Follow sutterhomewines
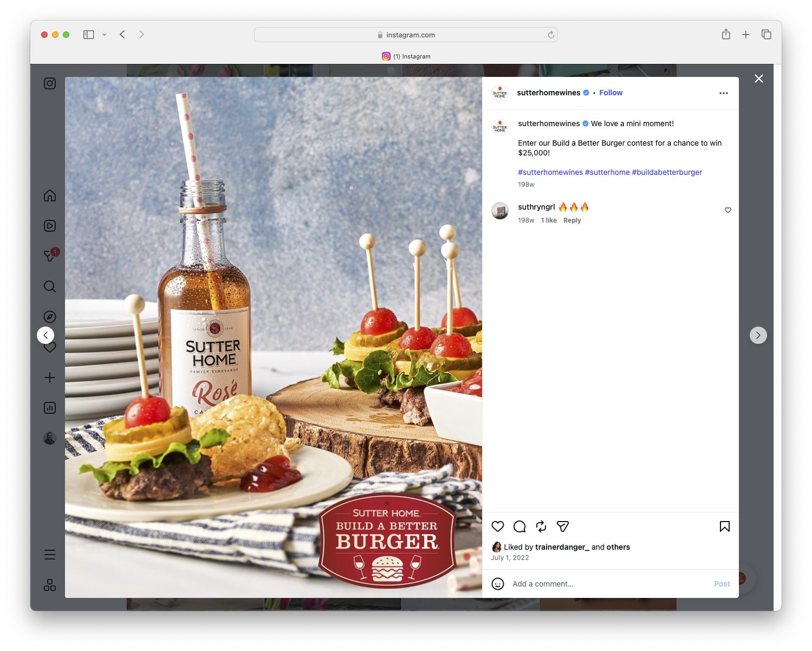The height and width of the screenshot is (651, 812). (x=611, y=93)
